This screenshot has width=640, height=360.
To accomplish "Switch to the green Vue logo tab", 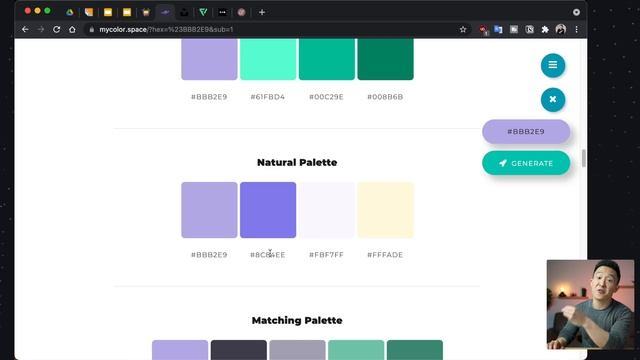I will click(x=203, y=12).
